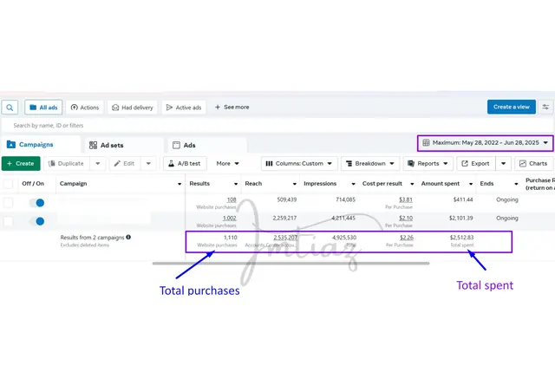Click the info icon beside Results from 2 campaigns

[x=128, y=237]
